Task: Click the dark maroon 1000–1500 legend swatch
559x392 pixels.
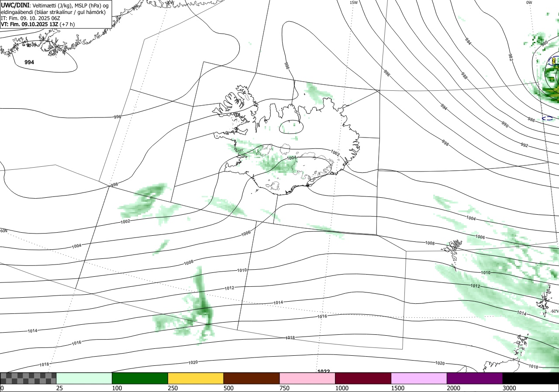Action: [x=363, y=378]
